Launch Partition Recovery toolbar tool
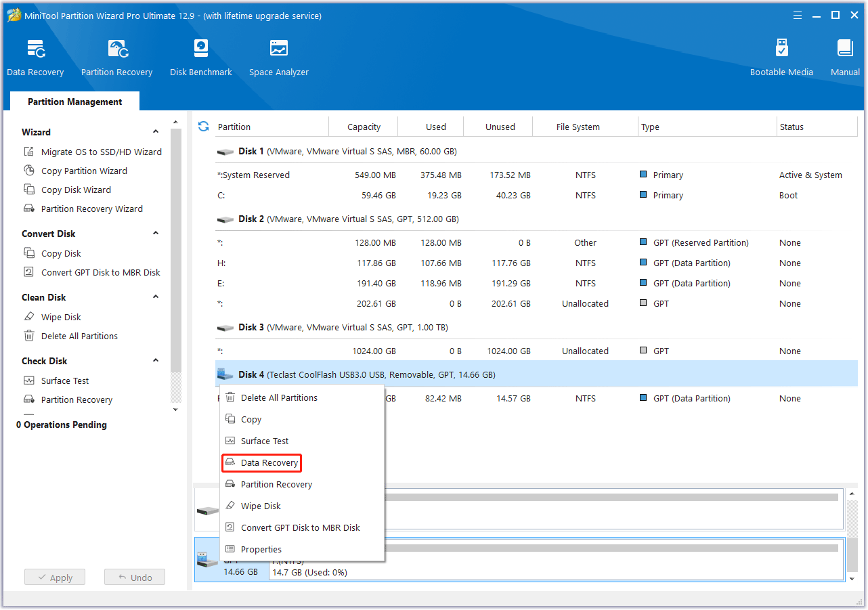The width and height of the screenshot is (868, 610). pos(116,58)
